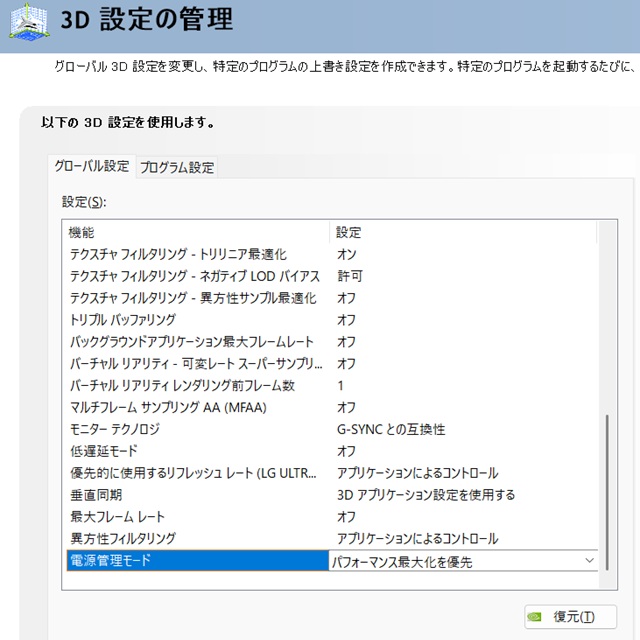Screen dimensions: 640x640
Task: Click the 機能 column header
Action: coord(198,232)
